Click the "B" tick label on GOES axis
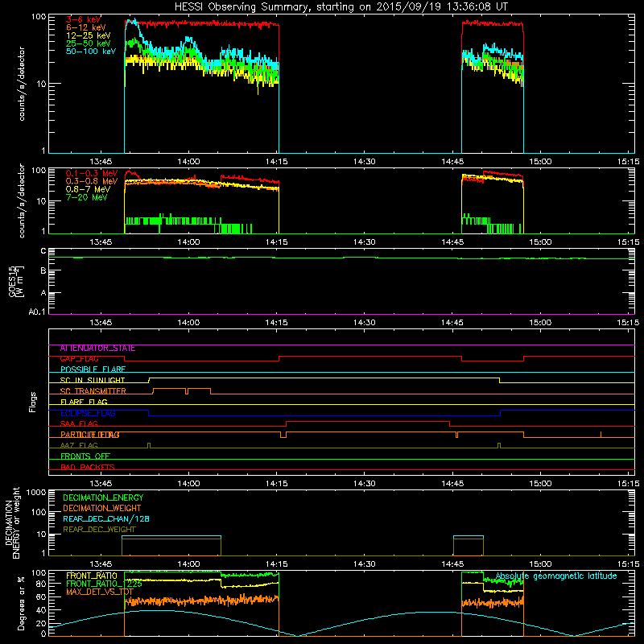Image resolution: width=644 pixels, height=644 pixels. pyautogui.click(x=43, y=270)
